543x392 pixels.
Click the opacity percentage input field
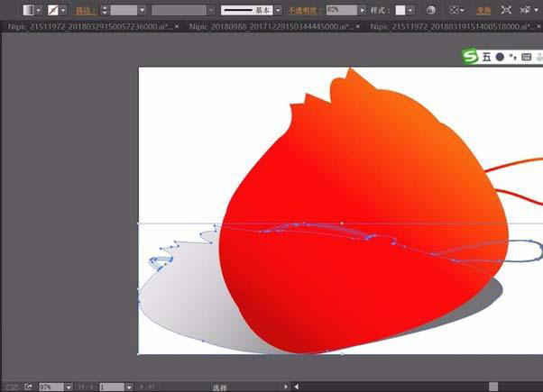coord(339,9)
